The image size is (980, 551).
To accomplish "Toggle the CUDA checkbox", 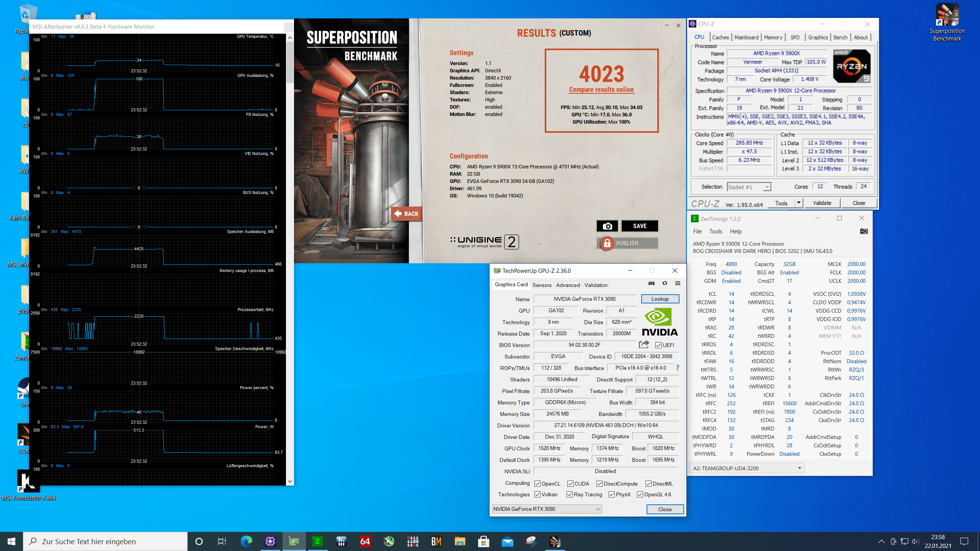I will (570, 484).
